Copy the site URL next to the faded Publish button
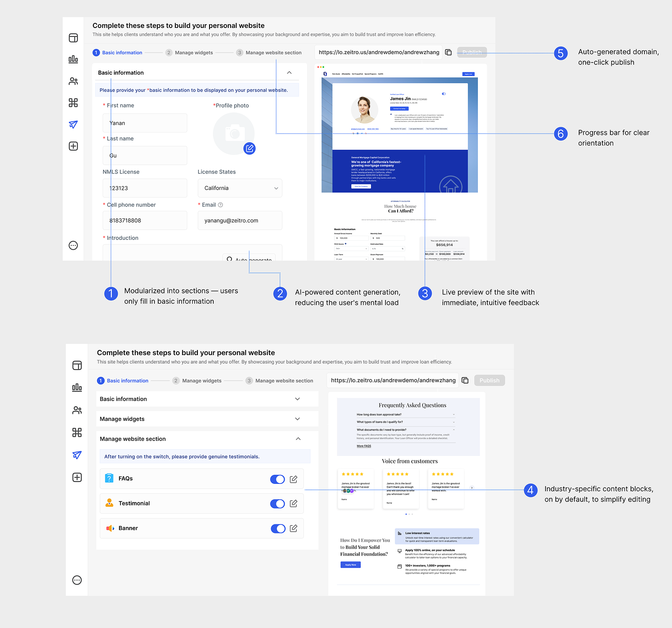This screenshot has width=672, height=628. [x=448, y=52]
